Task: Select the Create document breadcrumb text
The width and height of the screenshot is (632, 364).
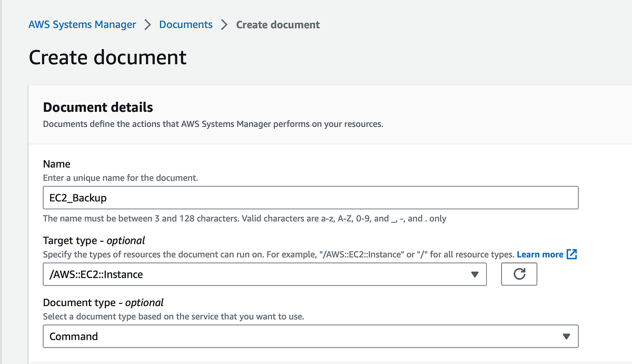Action: tap(278, 24)
